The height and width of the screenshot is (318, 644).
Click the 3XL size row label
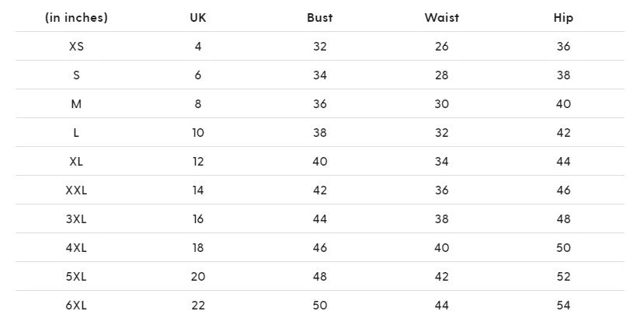pos(76,219)
